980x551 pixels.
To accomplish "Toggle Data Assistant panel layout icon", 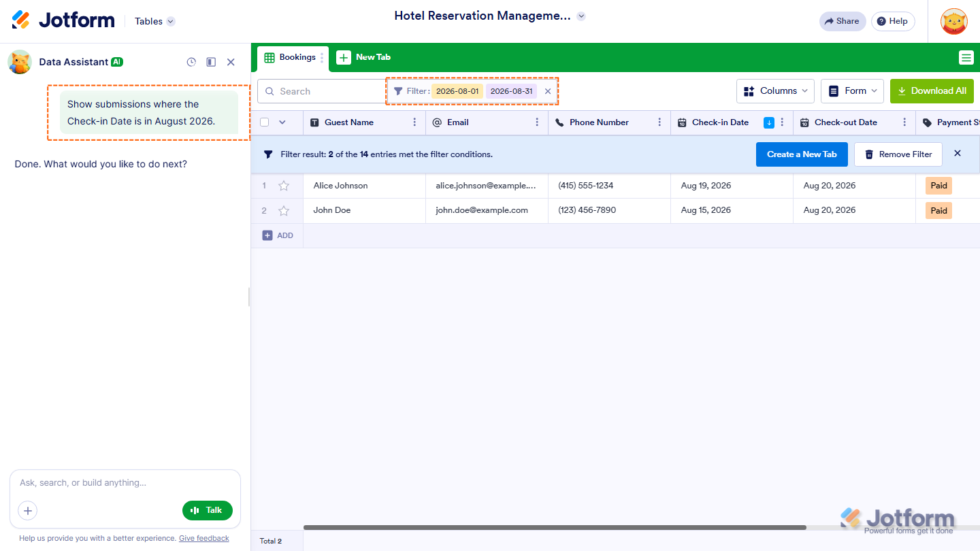I will click(x=211, y=62).
